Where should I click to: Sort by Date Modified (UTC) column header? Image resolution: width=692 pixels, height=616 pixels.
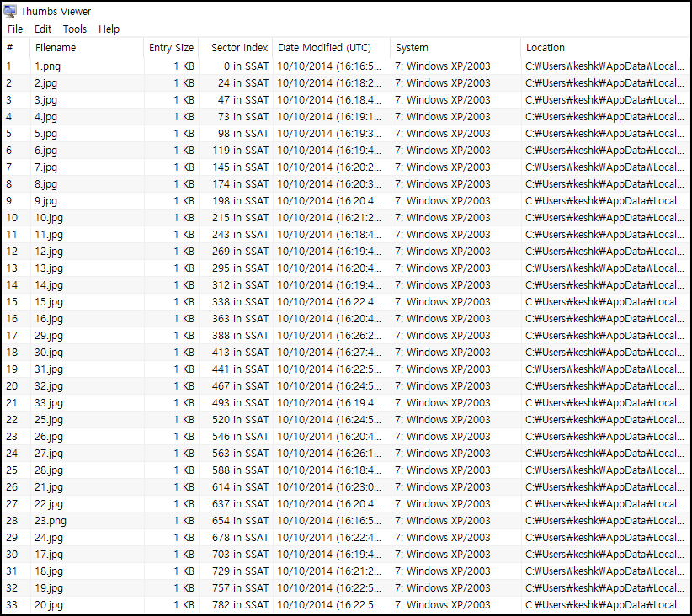point(332,48)
